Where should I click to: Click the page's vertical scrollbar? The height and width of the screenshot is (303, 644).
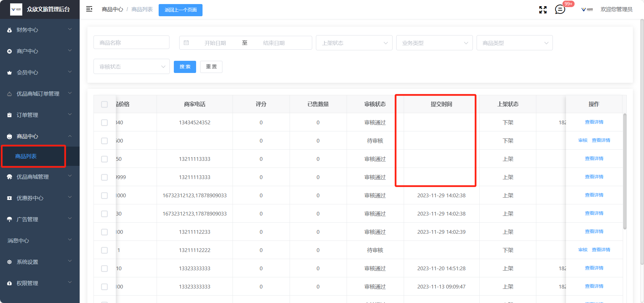click(x=642, y=142)
